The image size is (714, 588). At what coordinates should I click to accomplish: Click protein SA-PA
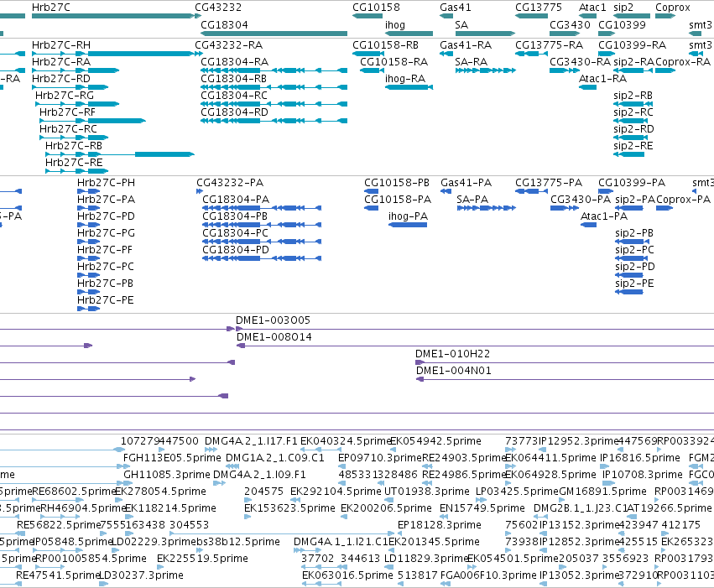click(x=487, y=208)
